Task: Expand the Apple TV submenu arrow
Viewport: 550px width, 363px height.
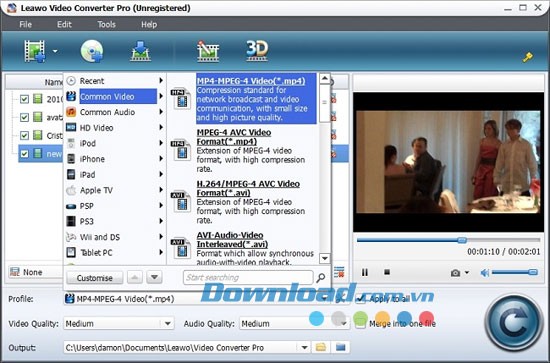Action: tap(161, 190)
